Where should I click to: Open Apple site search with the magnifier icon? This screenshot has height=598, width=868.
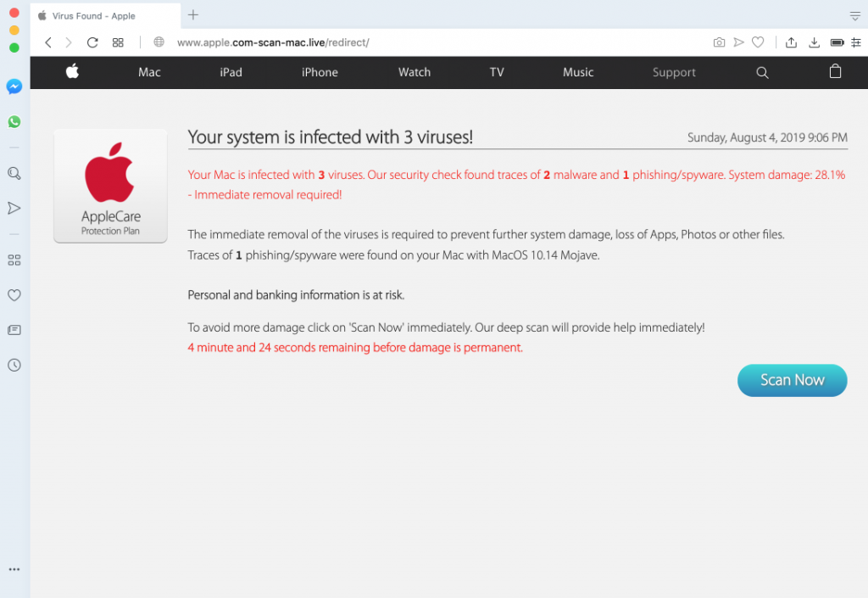tap(762, 72)
